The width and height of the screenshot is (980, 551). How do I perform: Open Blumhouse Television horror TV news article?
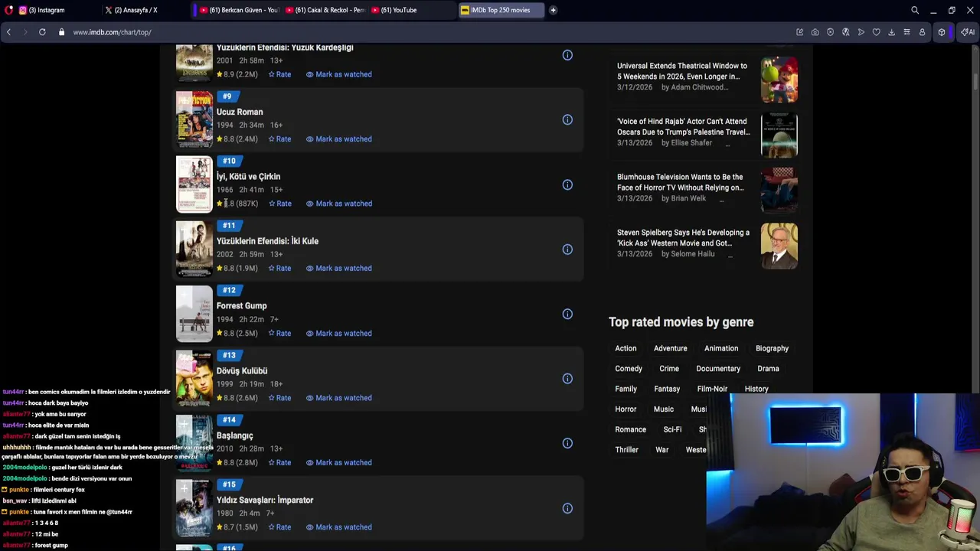(x=680, y=182)
